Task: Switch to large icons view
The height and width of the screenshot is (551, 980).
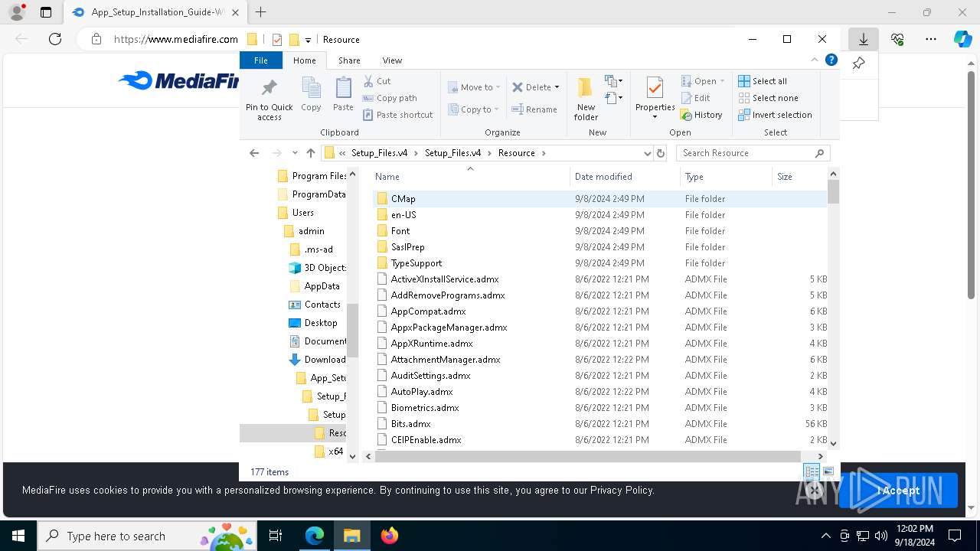Action: 828,472
